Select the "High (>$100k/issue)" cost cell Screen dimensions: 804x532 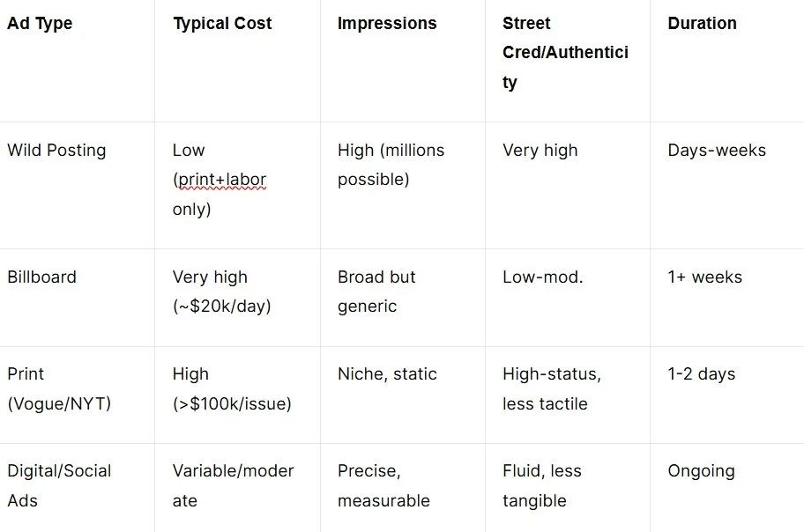[232, 388]
